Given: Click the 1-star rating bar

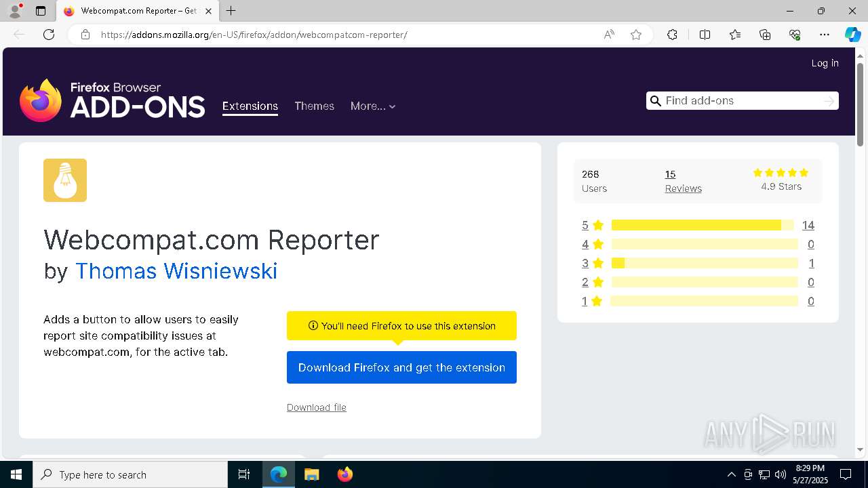Looking at the screenshot, I should pyautogui.click(x=705, y=301).
